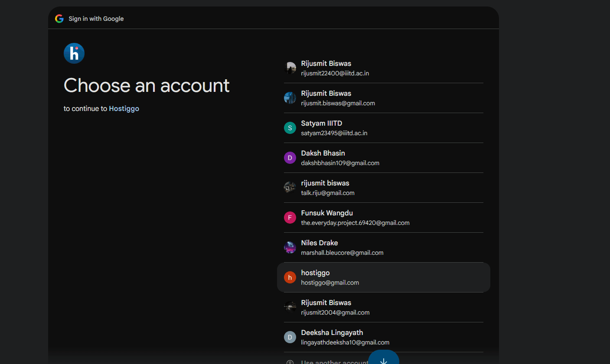Select account rijusmit22400@iiitd.ac.in
610x364 pixels.
click(x=384, y=68)
